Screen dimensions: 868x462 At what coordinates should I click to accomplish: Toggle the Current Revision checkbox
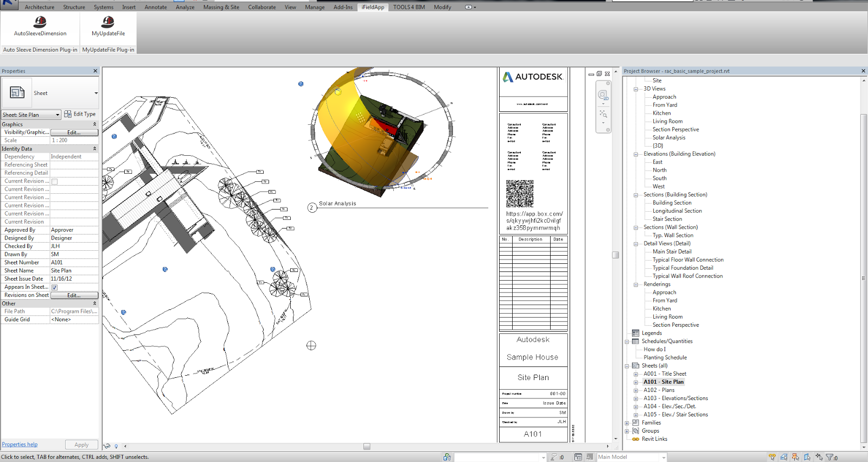54,181
